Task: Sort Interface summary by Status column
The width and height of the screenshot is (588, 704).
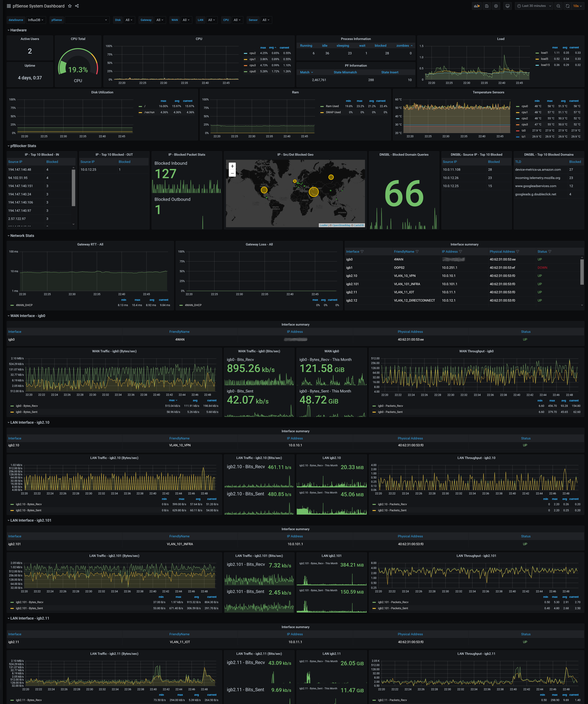Action: tap(542, 251)
